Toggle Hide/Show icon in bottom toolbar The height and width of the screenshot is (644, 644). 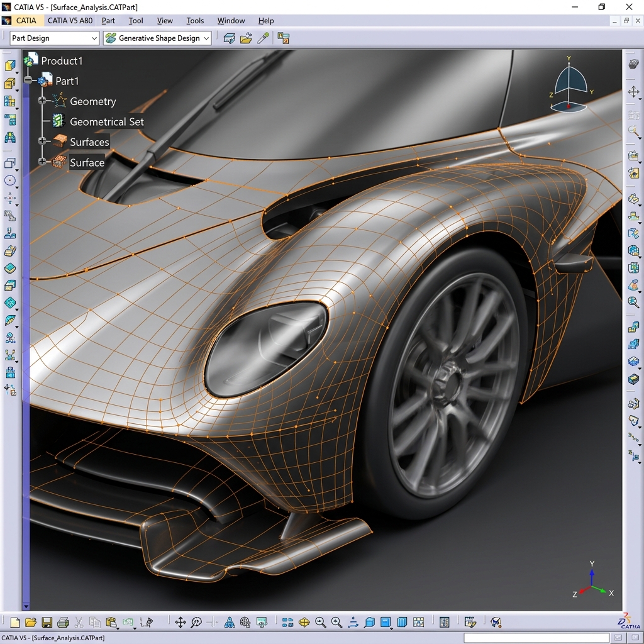coord(402,622)
